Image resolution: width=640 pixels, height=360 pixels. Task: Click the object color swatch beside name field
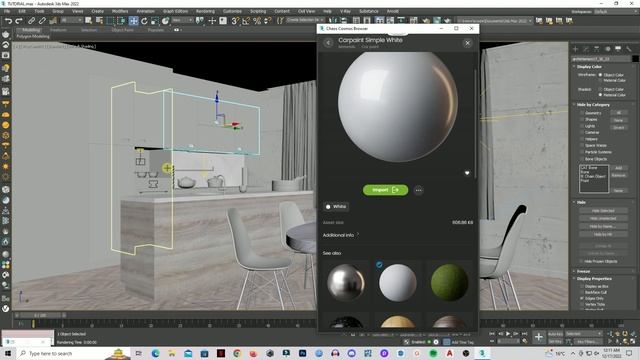tap(635, 59)
